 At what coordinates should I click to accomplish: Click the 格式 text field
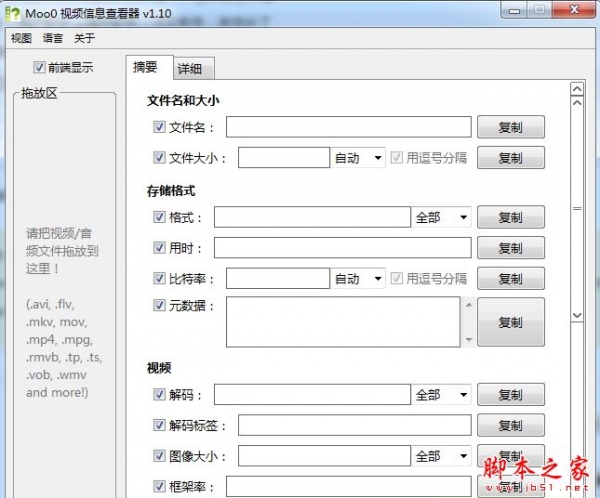(x=312, y=217)
